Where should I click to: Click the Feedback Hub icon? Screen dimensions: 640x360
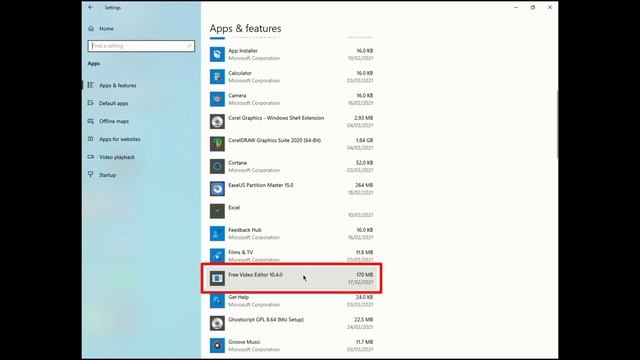(217, 234)
